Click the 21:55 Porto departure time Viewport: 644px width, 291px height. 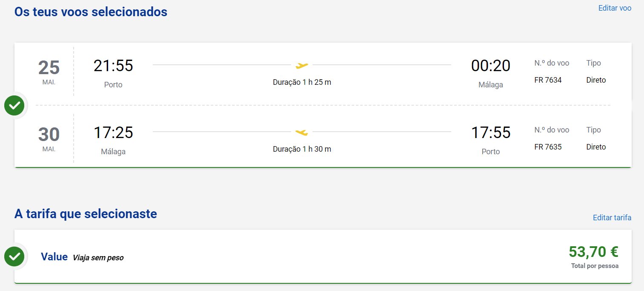(x=113, y=66)
